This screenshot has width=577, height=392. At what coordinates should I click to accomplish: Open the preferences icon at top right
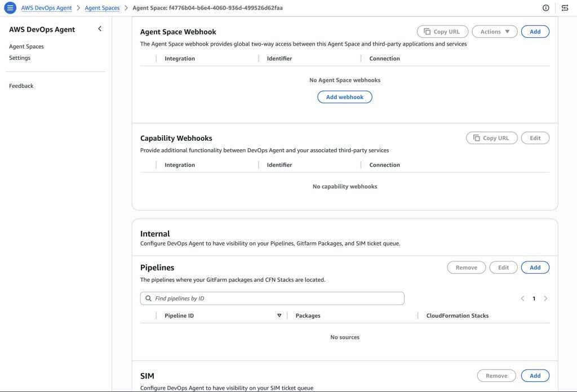[565, 8]
